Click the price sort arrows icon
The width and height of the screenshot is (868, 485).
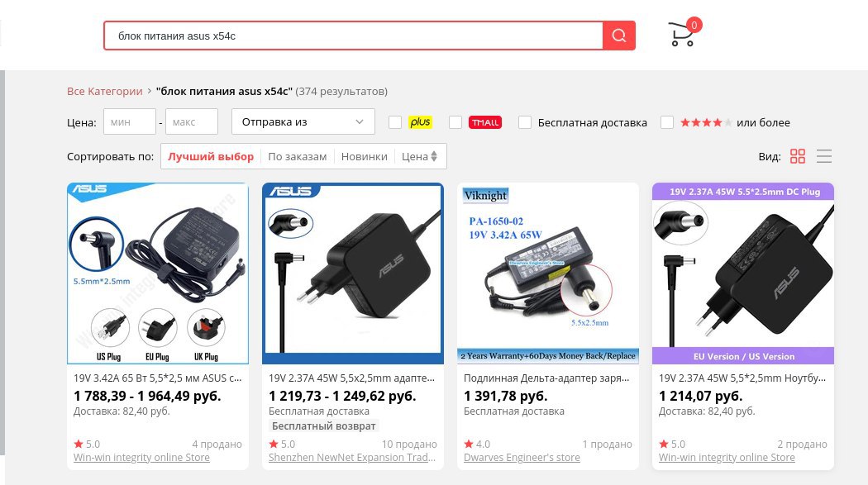click(434, 156)
